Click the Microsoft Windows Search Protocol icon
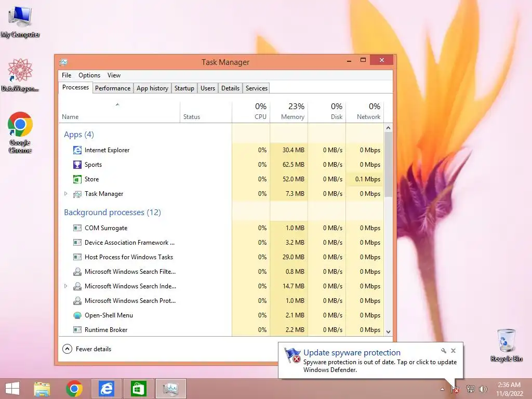532x399 pixels. tap(77, 301)
